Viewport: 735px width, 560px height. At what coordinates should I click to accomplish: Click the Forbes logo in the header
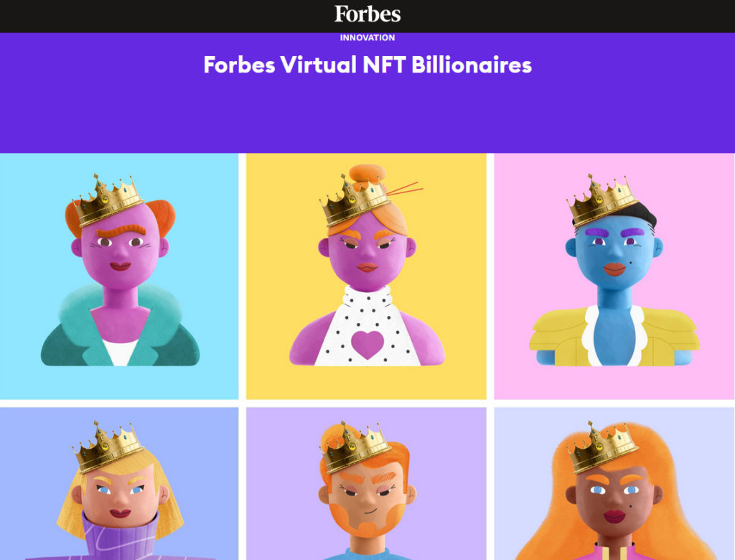point(367,14)
